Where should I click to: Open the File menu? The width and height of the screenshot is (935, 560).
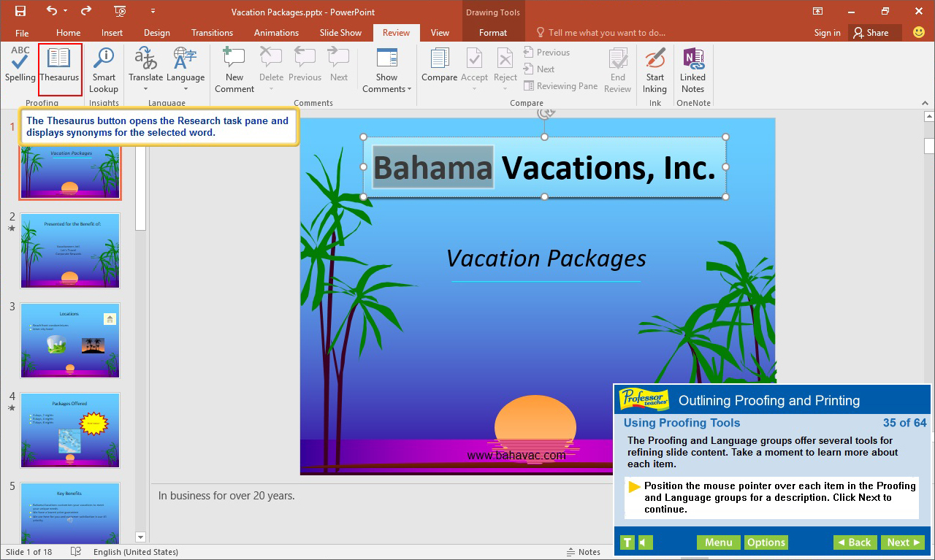pos(22,32)
